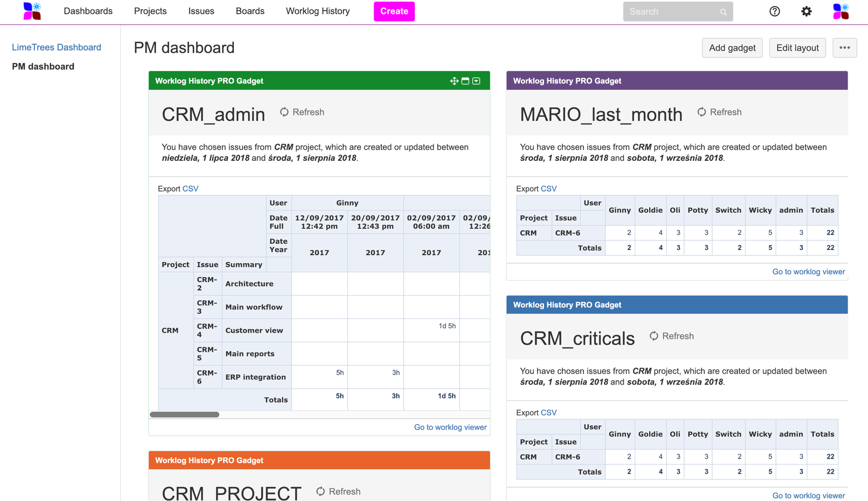
Task: Click Wicky column header in MARIO_last_month table
Action: [x=761, y=210]
